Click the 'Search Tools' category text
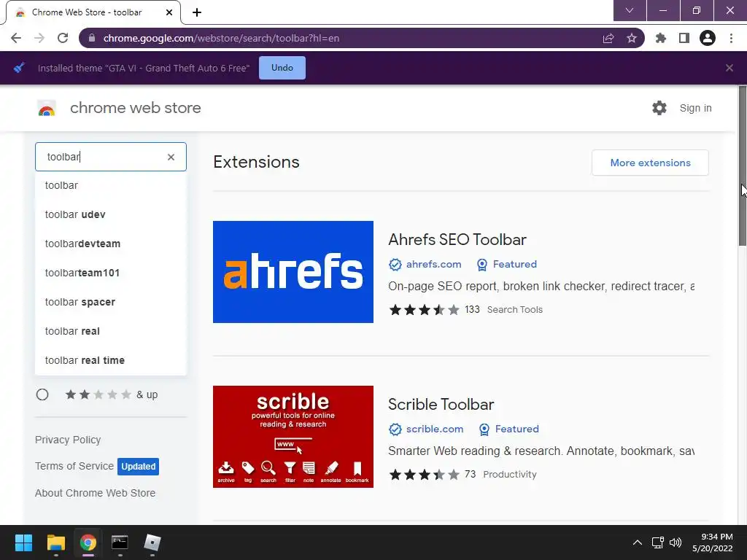The width and height of the screenshot is (747, 560). click(x=514, y=310)
